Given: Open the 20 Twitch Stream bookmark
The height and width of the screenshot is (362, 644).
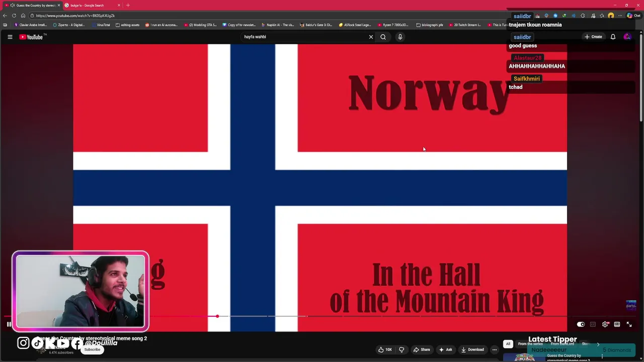Looking at the screenshot, I should [x=465, y=25].
